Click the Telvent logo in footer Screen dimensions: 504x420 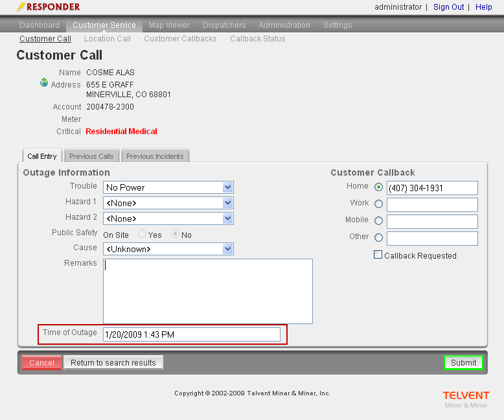tap(466, 399)
